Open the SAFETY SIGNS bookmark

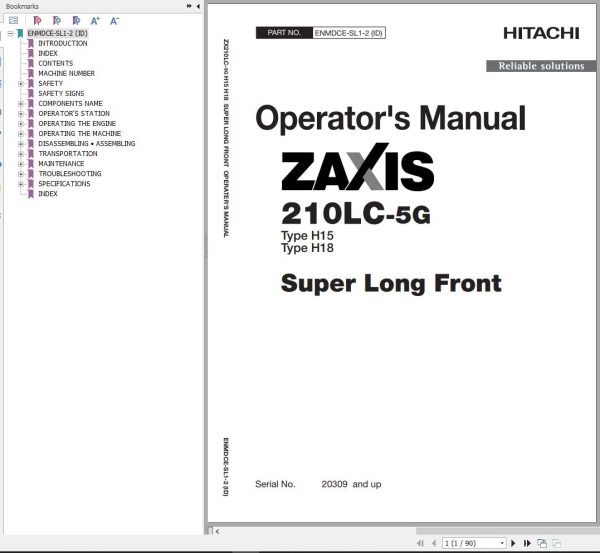point(61,93)
